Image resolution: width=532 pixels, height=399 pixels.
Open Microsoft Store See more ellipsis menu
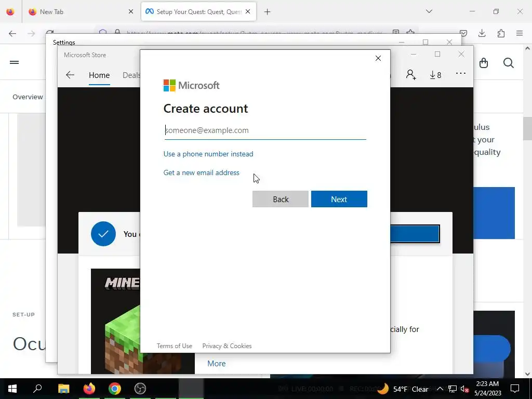coord(460,73)
